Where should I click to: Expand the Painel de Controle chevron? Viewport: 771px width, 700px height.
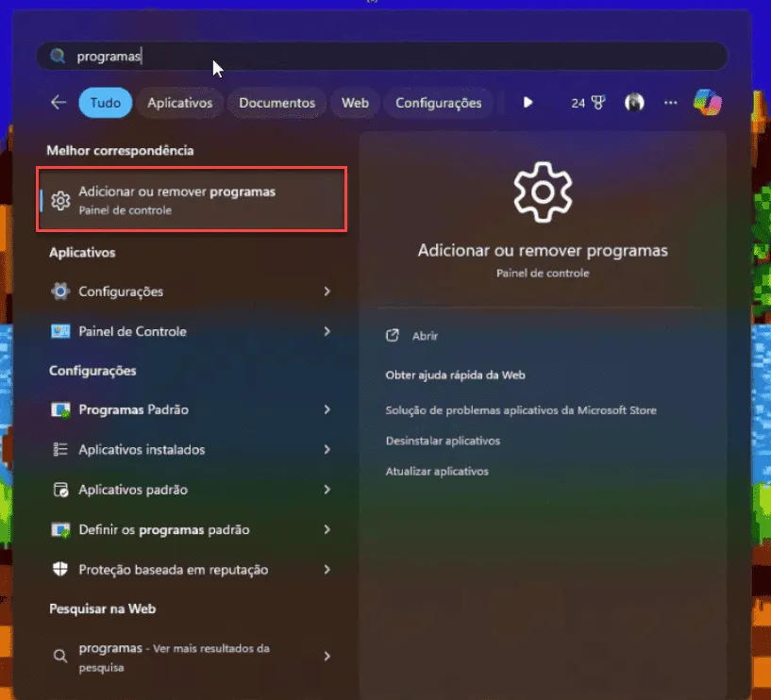click(327, 331)
